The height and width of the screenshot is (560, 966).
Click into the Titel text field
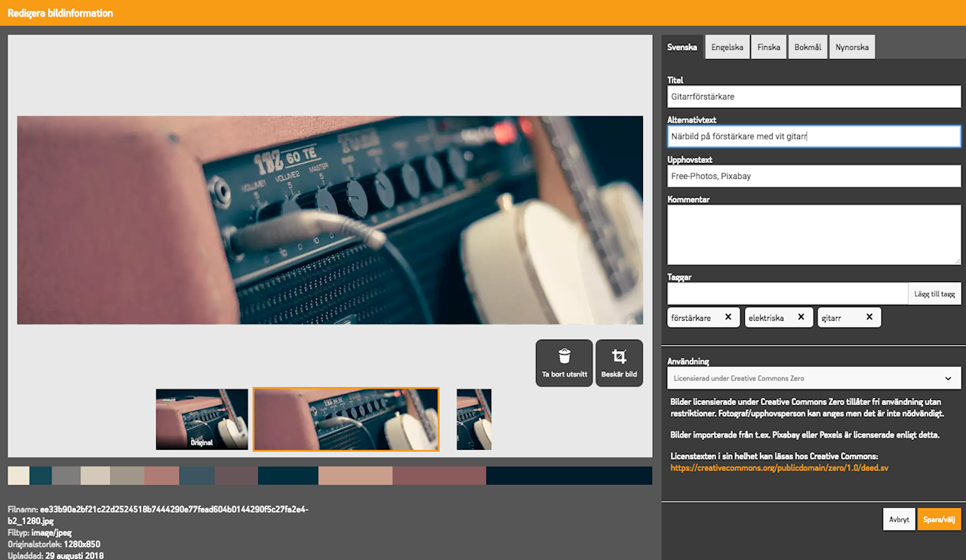tap(814, 97)
